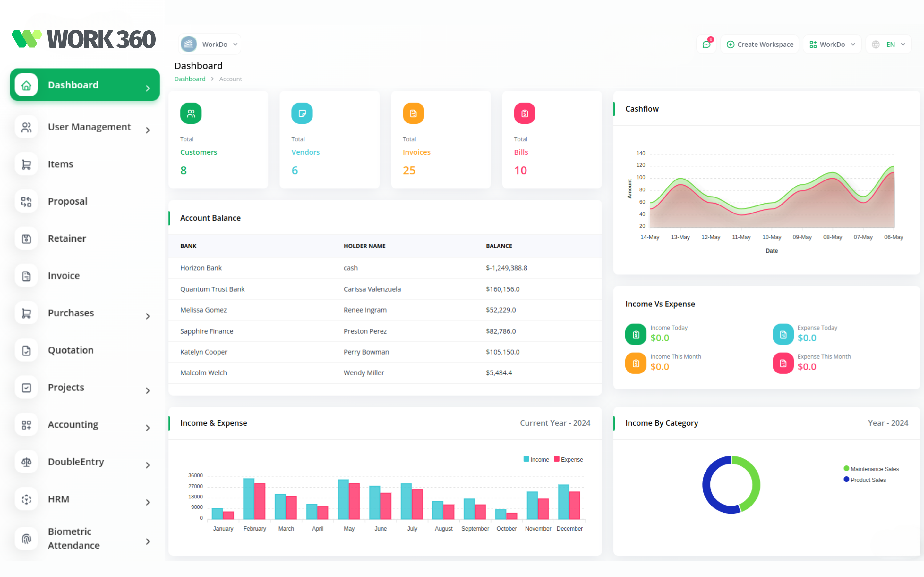
Task: Open the Invoice menu item
Action: pos(64,276)
